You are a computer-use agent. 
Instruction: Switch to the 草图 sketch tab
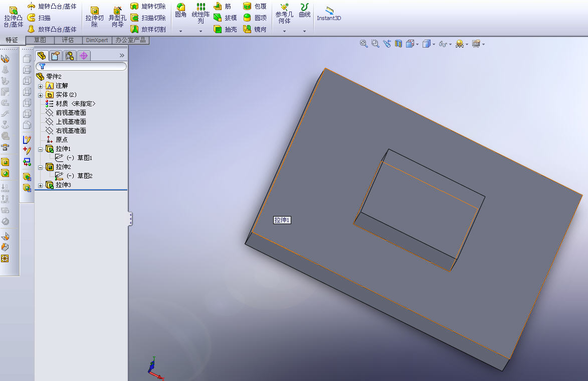(x=40, y=40)
